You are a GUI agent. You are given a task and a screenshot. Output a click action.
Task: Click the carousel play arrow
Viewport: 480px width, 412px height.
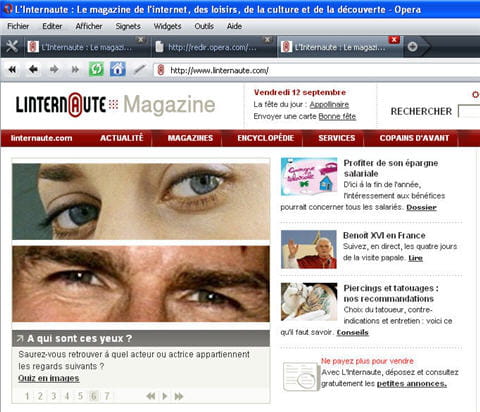(165, 396)
